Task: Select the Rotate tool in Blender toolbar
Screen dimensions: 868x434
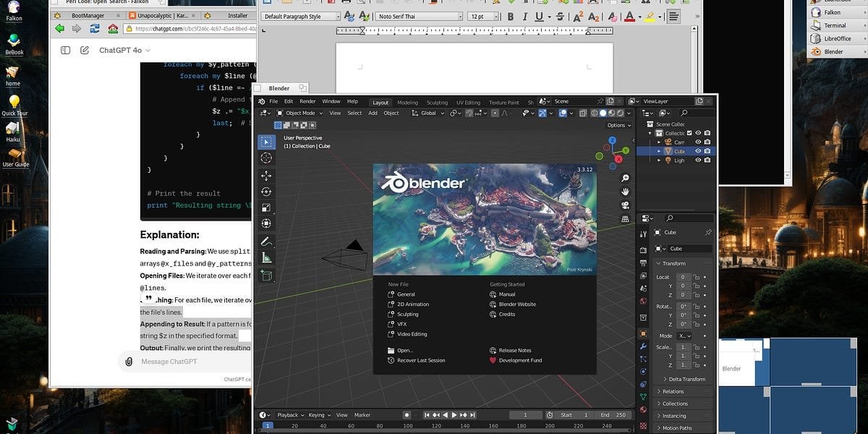Action: 266,192
